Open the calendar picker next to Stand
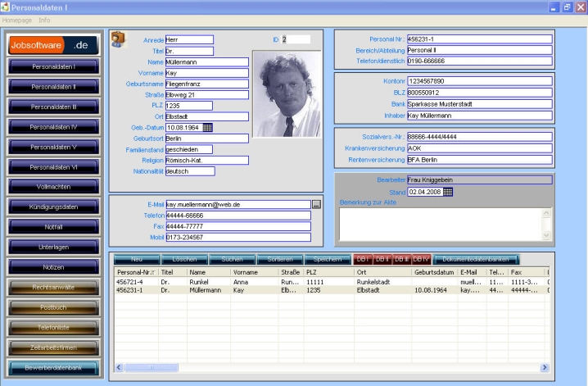 [x=447, y=192]
